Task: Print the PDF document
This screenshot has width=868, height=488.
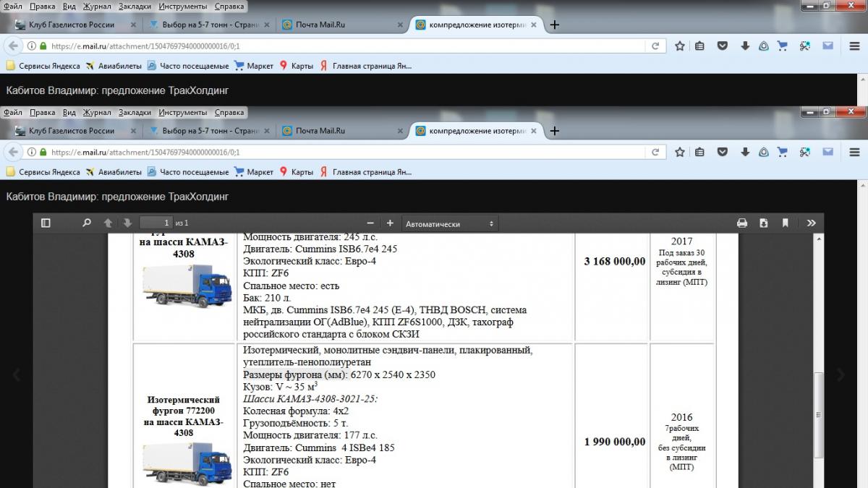Action: [742, 223]
